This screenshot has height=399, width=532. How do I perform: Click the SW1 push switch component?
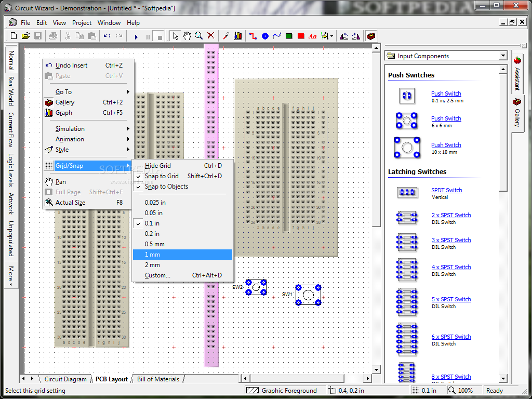[x=308, y=295]
